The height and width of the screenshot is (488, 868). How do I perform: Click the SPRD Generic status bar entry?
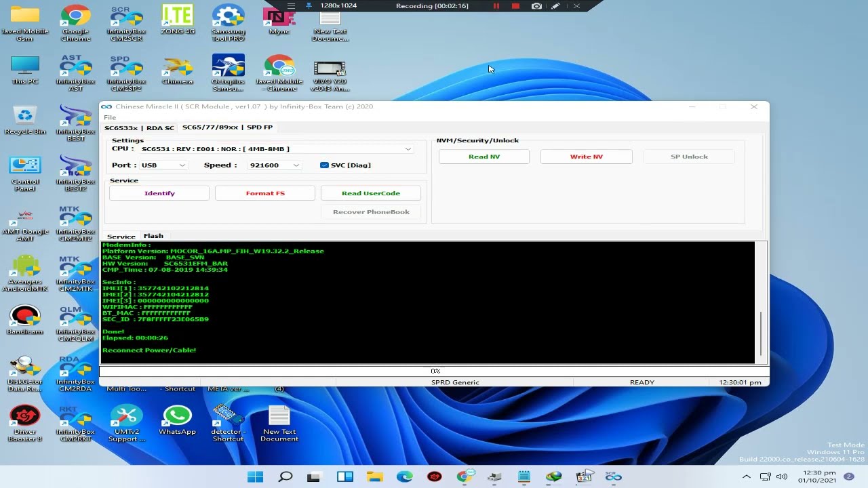tap(455, 382)
